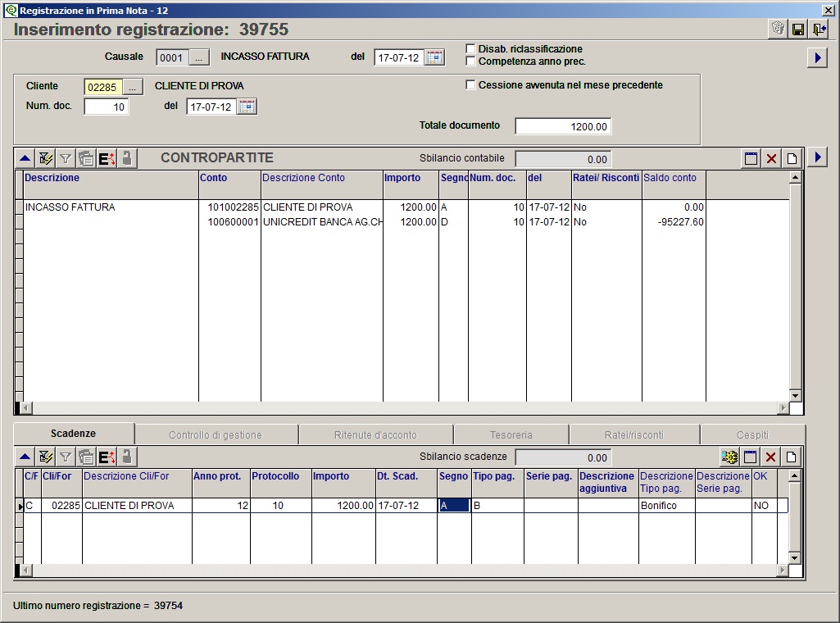Open the Controllo di gestione tab
The width and height of the screenshot is (840, 623).
tap(216, 435)
